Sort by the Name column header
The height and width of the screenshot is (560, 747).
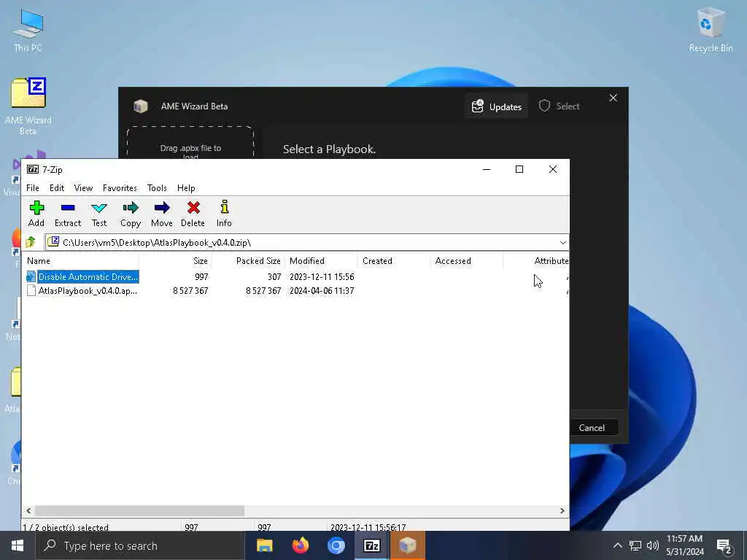82,261
